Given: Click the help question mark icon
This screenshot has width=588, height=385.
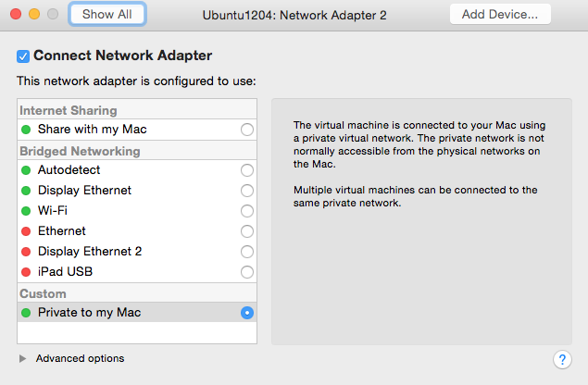Looking at the screenshot, I should [562, 359].
